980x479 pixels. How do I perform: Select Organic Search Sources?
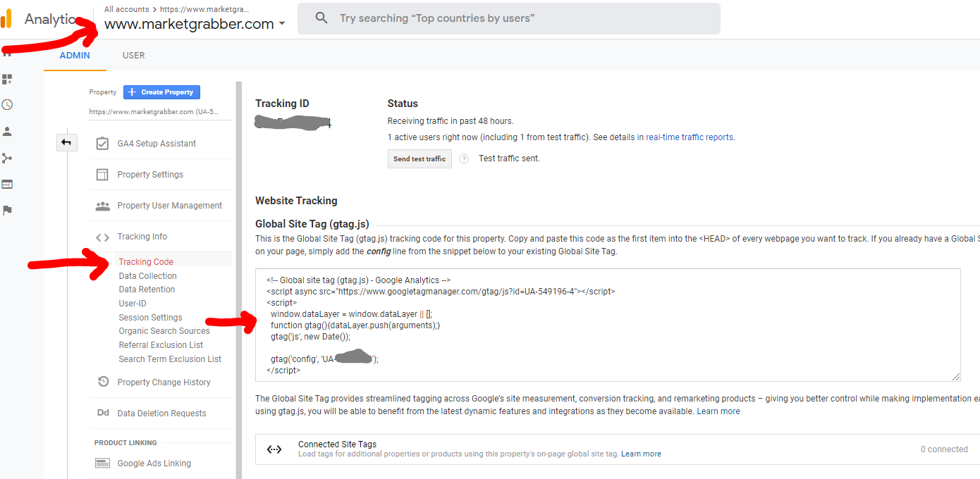164,331
